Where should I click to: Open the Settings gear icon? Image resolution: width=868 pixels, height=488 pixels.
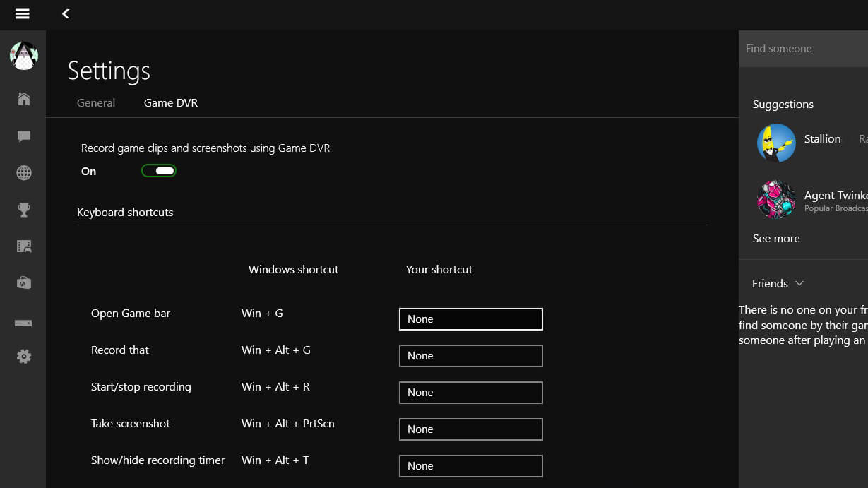(x=23, y=357)
